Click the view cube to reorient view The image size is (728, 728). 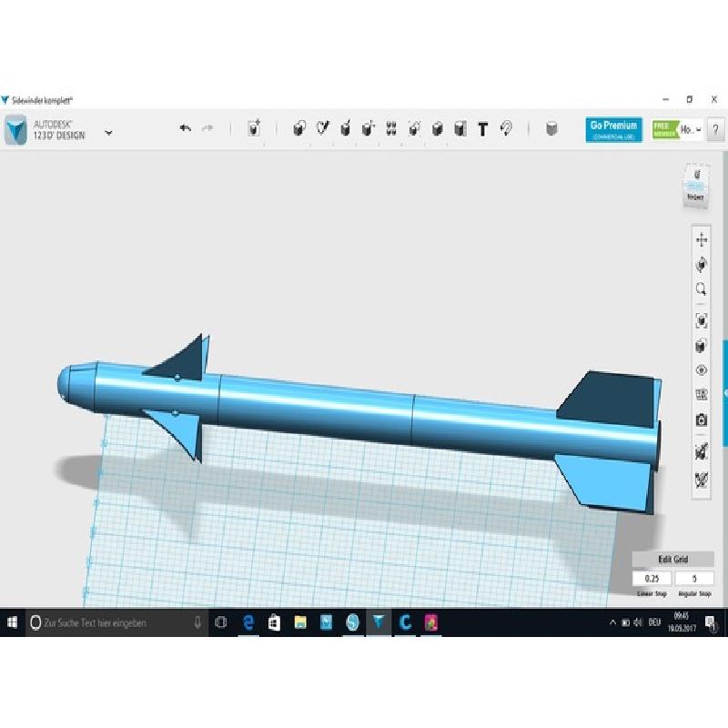tap(695, 186)
